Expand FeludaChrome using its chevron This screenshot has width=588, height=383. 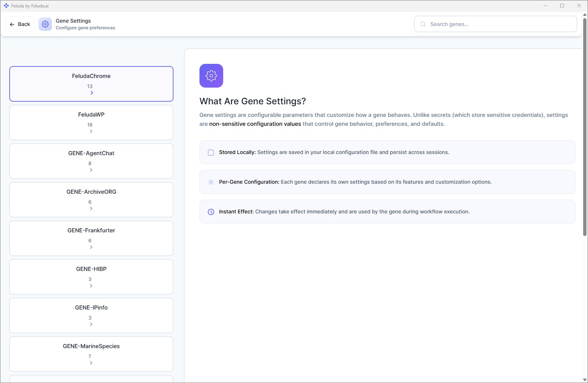coord(92,93)
